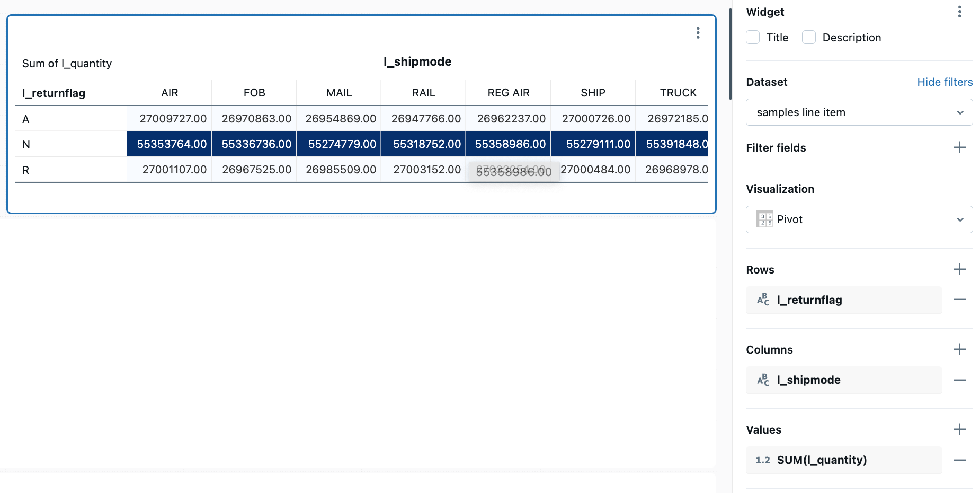
Task: Click the Hide filters link
Action: (x=945, y=82)
